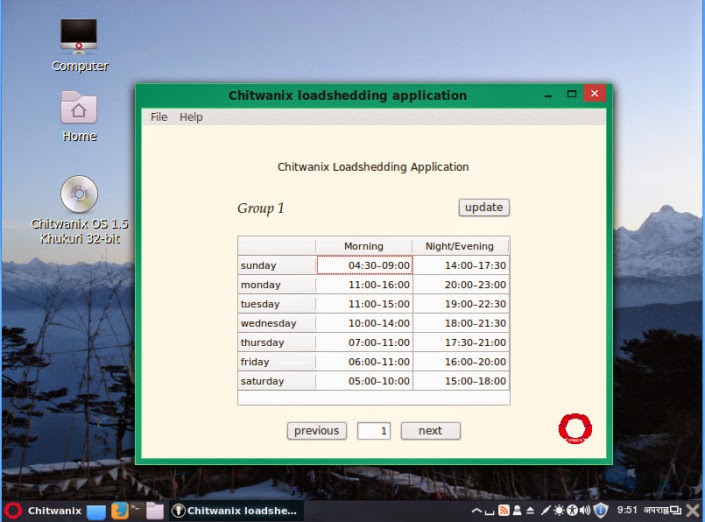Open the volume speaker tray icon

585,510
